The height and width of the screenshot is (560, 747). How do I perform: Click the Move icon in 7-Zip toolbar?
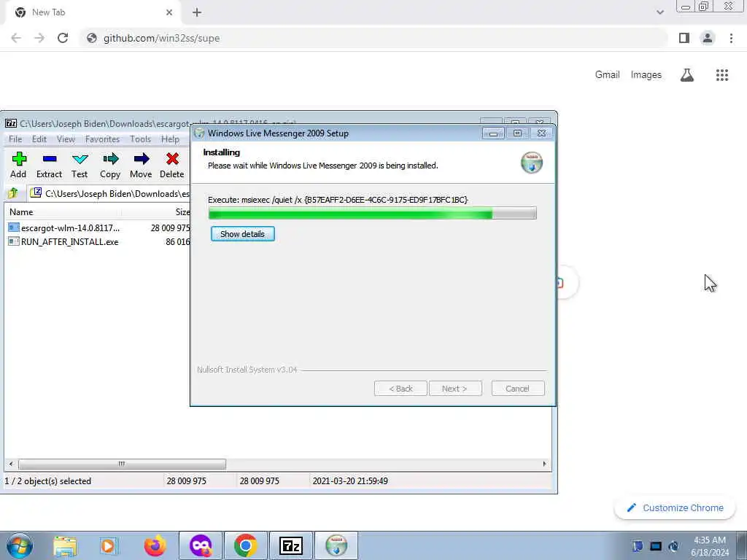(141, 165)
